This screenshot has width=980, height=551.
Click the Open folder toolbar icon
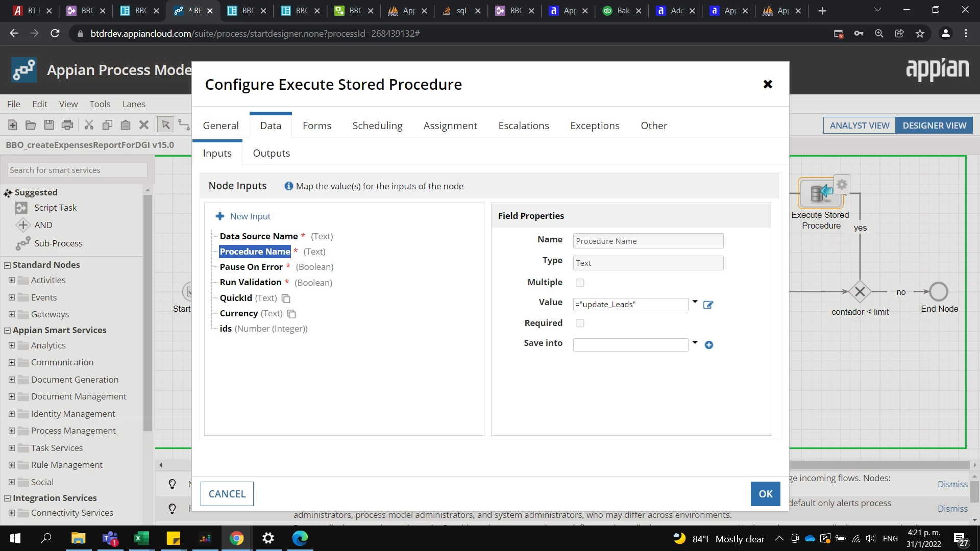click(31, 125)
